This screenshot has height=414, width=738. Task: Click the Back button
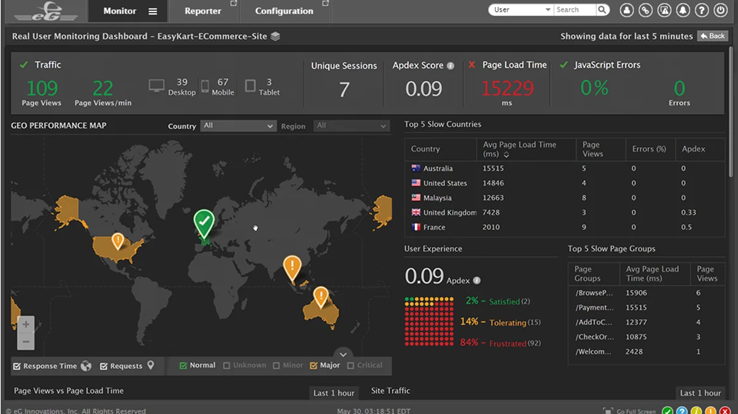click(x=713, y=36)
